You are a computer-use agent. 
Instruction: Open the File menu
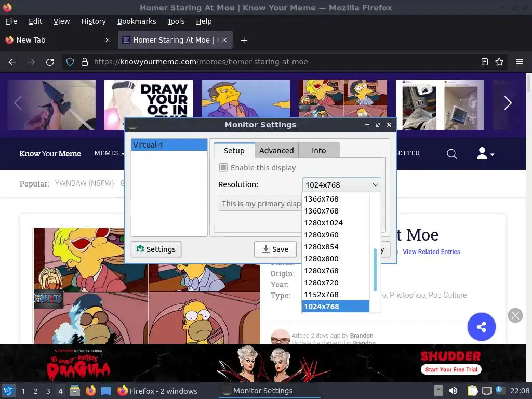(11, 21)
